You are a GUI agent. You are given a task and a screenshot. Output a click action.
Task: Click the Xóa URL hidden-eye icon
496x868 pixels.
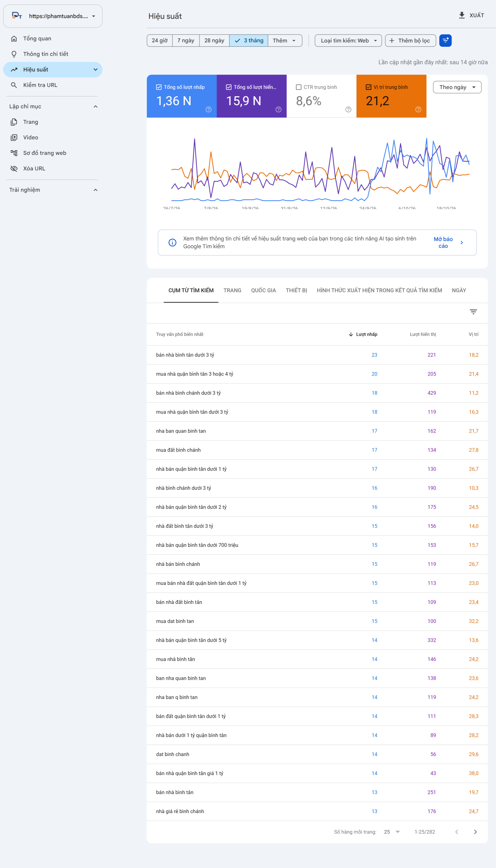(14, 169)
